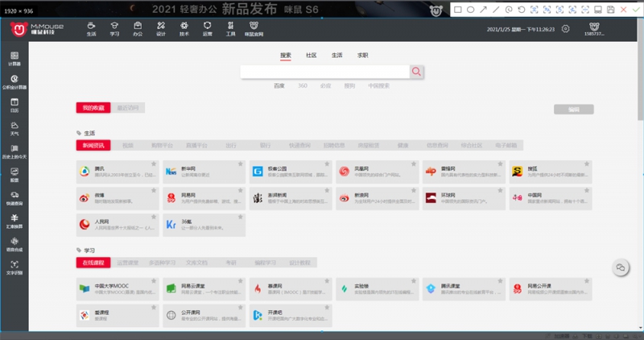This screenshot has width=644, height=340.
Task: Click the 设计 icon in the top navigation bar
Action: 160,29
